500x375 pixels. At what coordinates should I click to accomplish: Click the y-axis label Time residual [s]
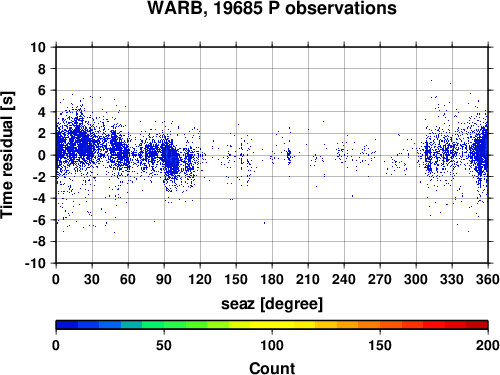click(7, 155)
